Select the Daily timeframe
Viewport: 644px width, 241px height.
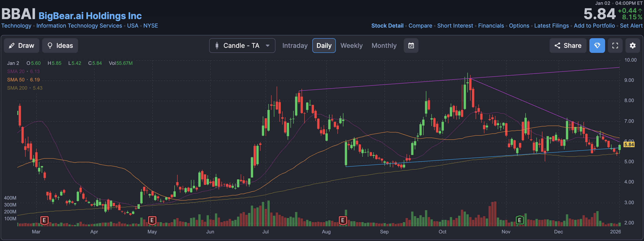point(324,45)
